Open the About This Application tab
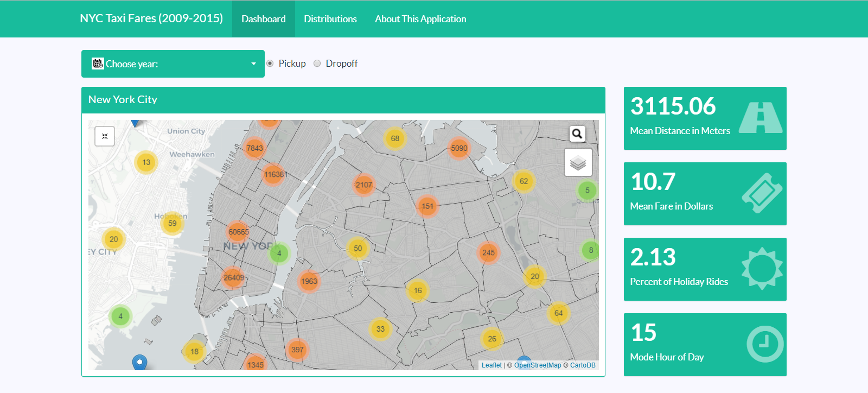 420,19
